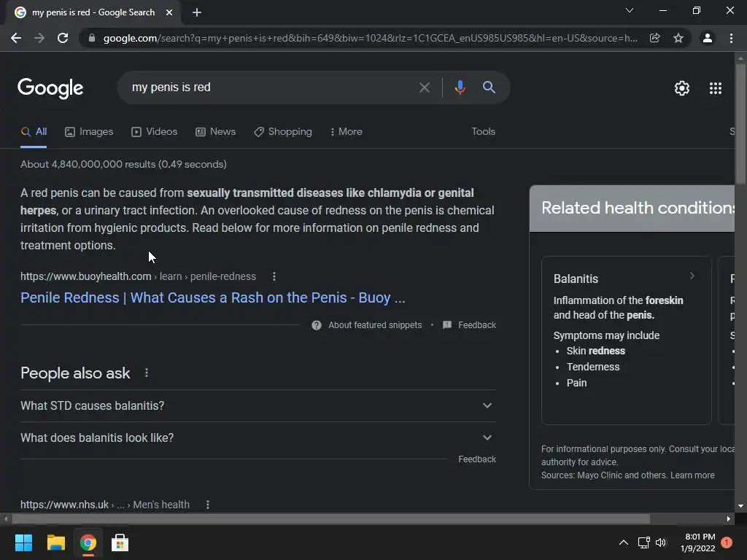Viewport: 747px width, 560px height.
Task: Click the share page icon in address bar
Action: click(654, 38)
